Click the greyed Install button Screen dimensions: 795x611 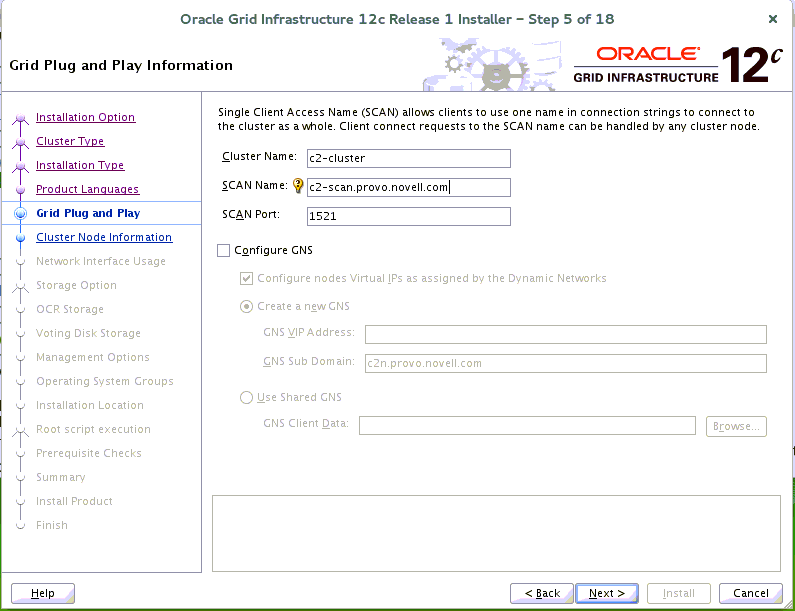point(678,593)
